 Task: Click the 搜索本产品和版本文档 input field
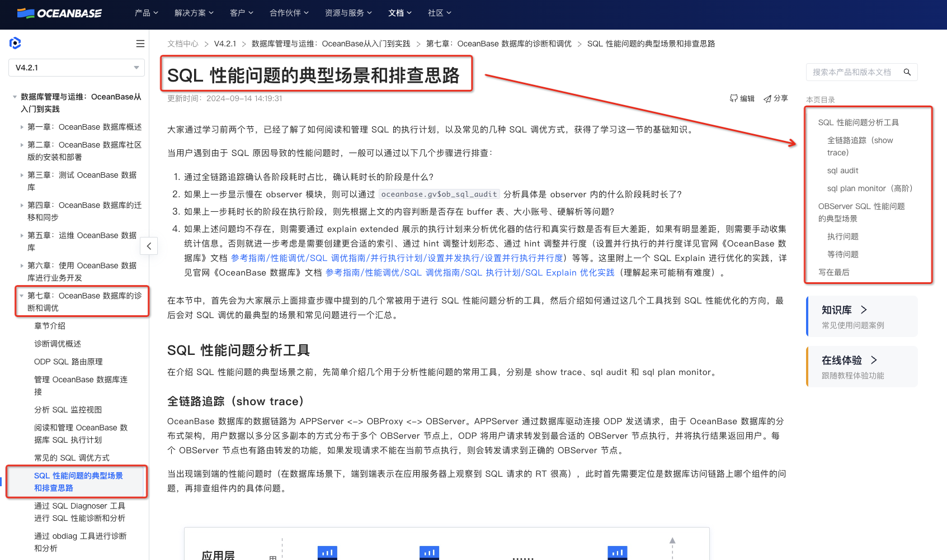coord(853,72)
